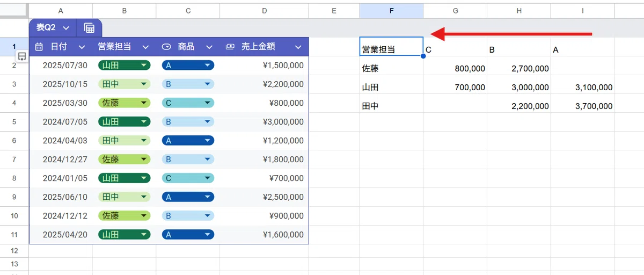Open the product B dropdown in row 3
The height and width of the screenshot is (275, 644).
[208, 84]
